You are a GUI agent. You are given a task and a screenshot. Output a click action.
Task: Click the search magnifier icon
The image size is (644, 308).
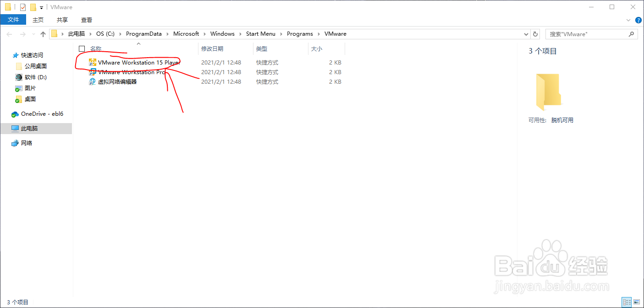coord(631,34)
